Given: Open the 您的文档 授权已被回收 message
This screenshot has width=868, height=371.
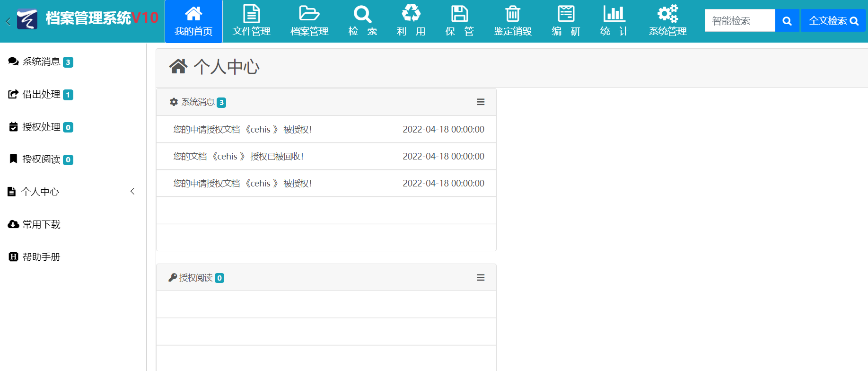Looking at the screenshot, I should [238, 157].
